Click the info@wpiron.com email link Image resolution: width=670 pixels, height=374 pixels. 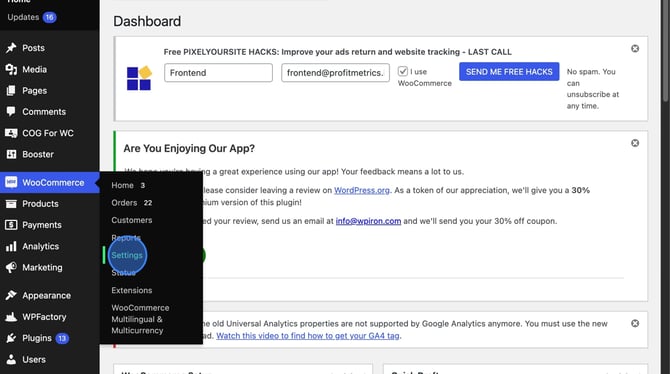click(368, 221)
